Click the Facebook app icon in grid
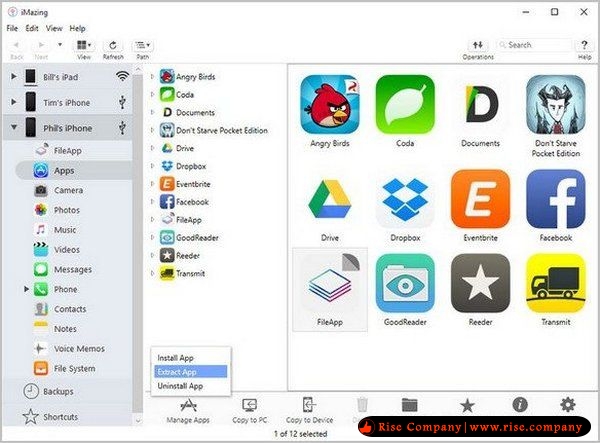The image size is (600, 443). coord(556,199)
